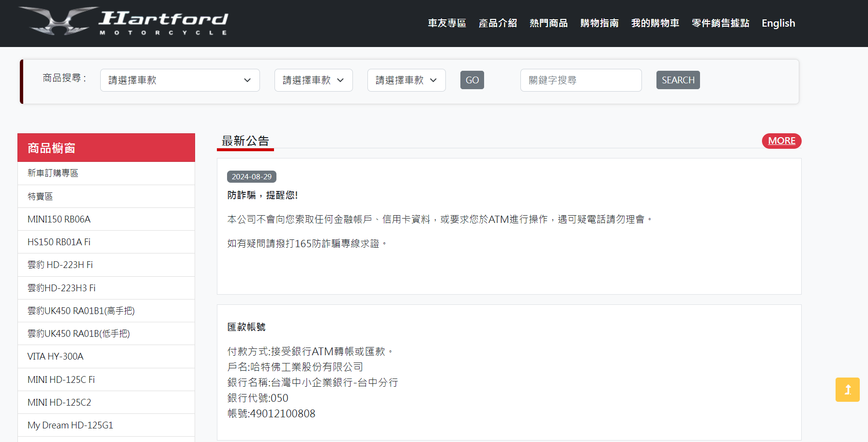
Task: Expand the third 請選擇車款 dropdown
Action: pos(407,80)
